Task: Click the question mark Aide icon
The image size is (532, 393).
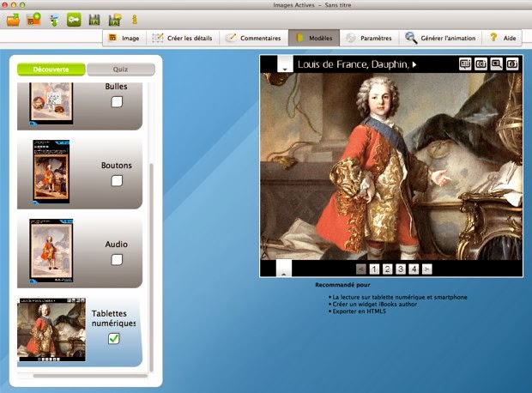Action: coord(493,38)
